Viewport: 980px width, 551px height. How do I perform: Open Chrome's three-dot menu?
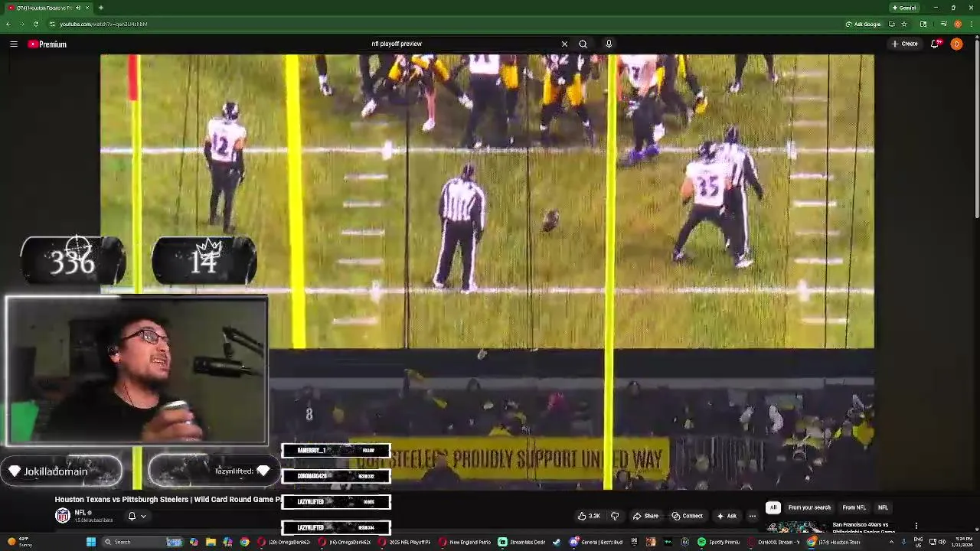coord(971,24)
